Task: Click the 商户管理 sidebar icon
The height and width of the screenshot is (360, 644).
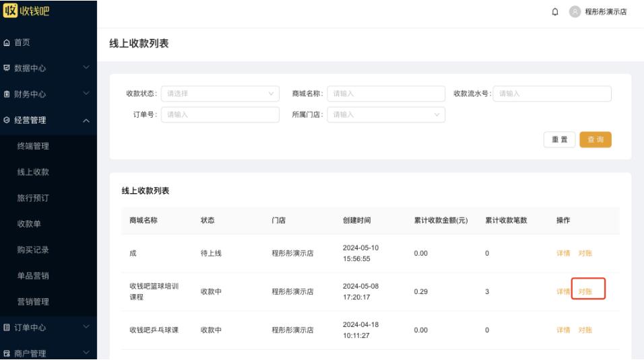Action: [7, 353]
